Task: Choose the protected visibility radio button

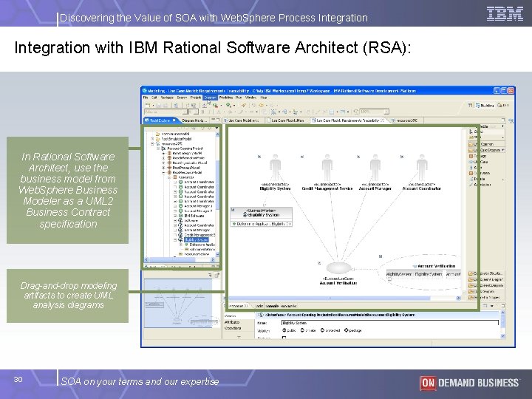Action: [x=322, y=330]
